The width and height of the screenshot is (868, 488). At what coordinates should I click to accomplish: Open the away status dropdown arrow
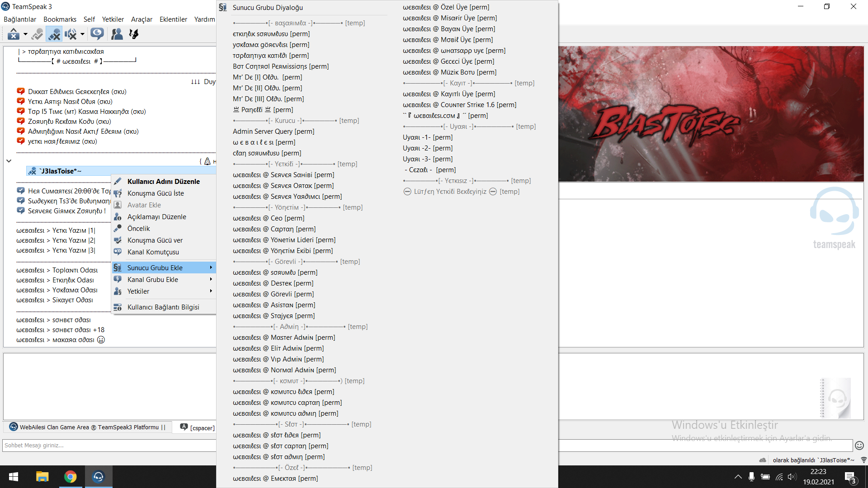click(25, 34)
